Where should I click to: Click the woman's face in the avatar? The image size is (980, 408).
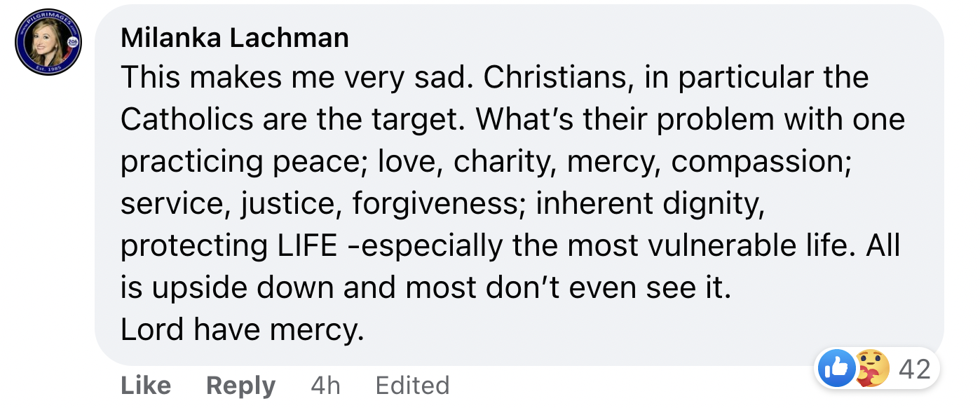(42, 41)
